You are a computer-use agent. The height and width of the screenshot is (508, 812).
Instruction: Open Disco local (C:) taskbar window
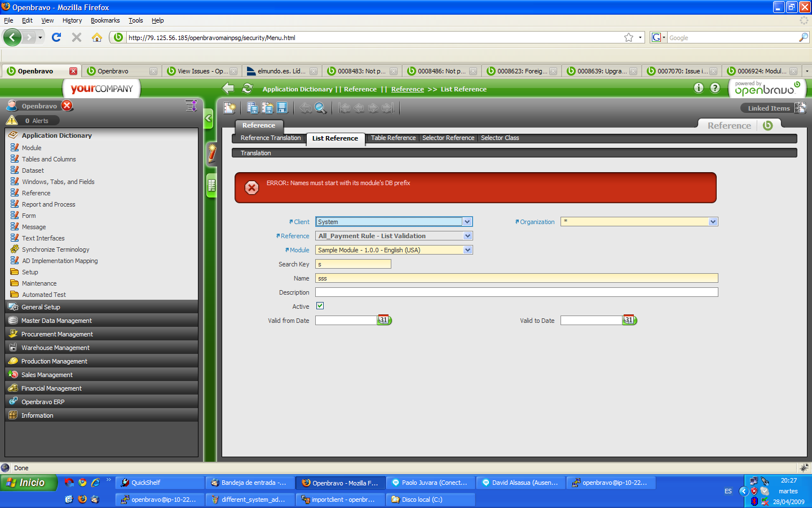click(431, 500)
